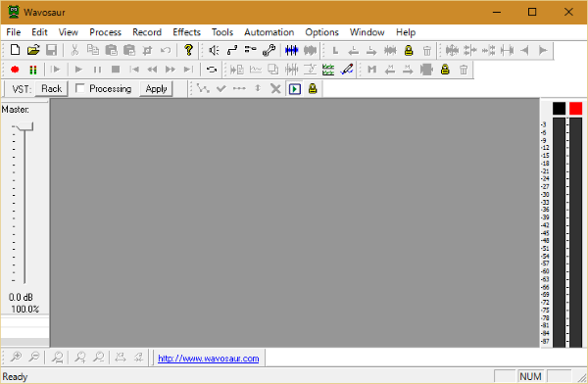Open the Tools menu
The height and width of the screenshot is (384, 588).
tap(222, 32)
